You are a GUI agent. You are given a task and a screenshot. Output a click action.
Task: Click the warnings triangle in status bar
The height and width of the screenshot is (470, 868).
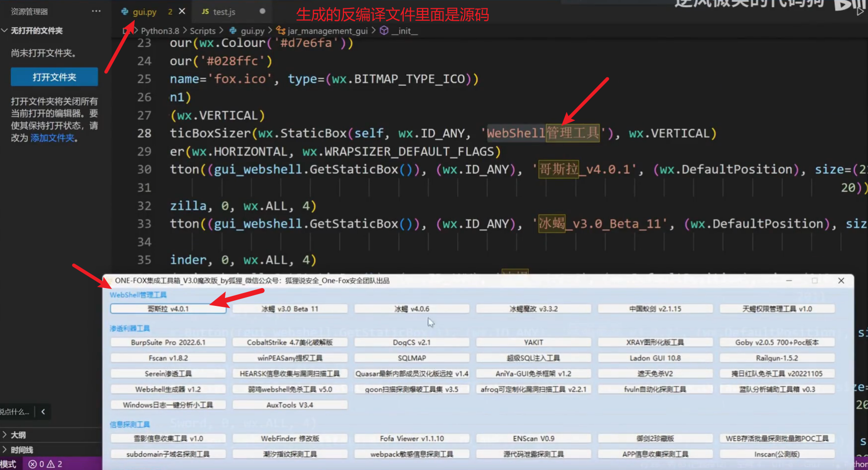(51, 464)
